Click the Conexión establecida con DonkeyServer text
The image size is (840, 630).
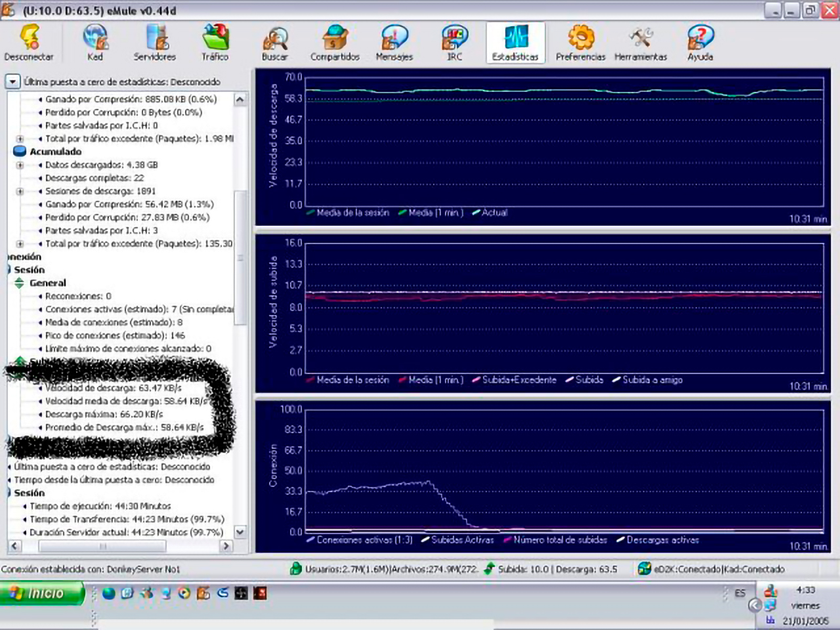(x=91, y=569)
